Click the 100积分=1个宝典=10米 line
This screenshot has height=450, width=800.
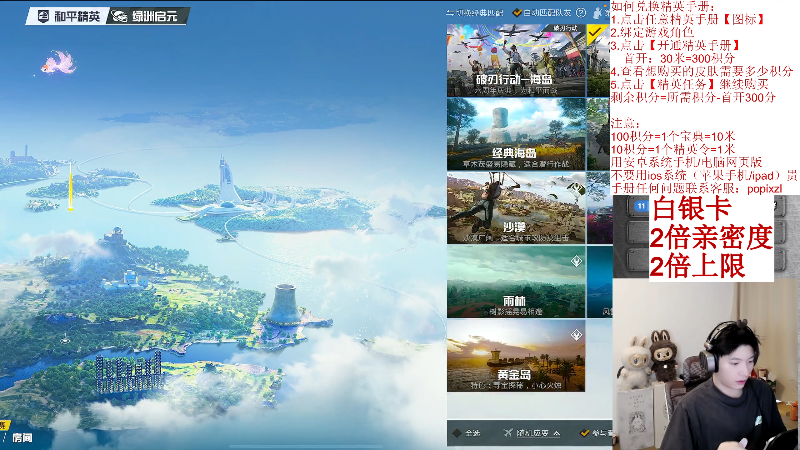(673, 136)
